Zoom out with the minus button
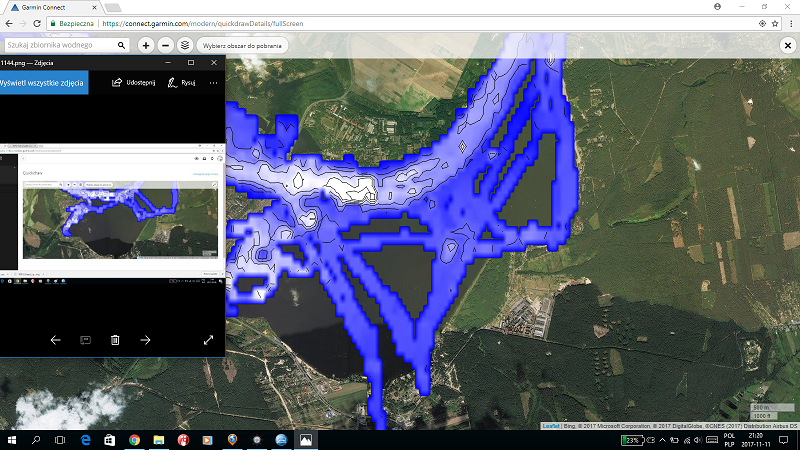The height and width of the screenshot is (450, 800). [165, 45]
